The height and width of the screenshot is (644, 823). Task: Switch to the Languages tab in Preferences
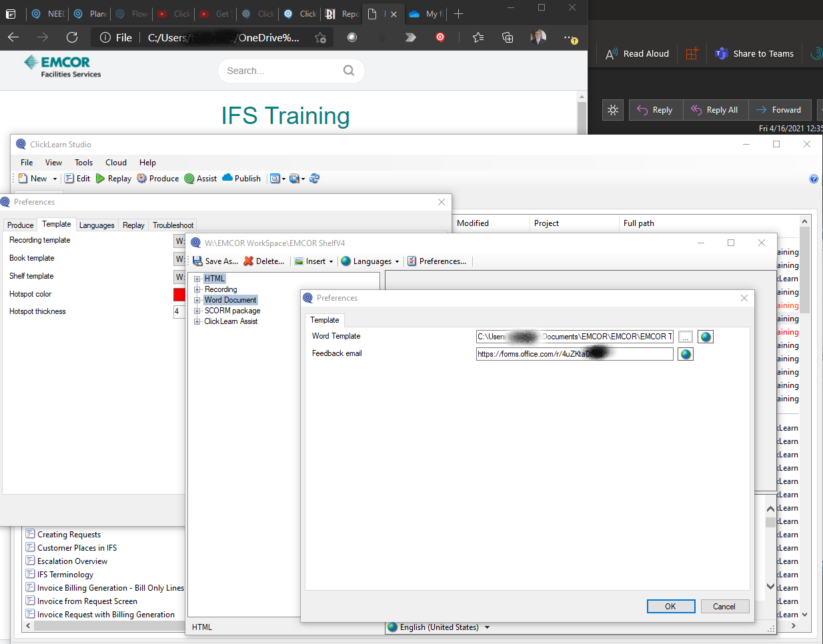click(x=97, y=225)
